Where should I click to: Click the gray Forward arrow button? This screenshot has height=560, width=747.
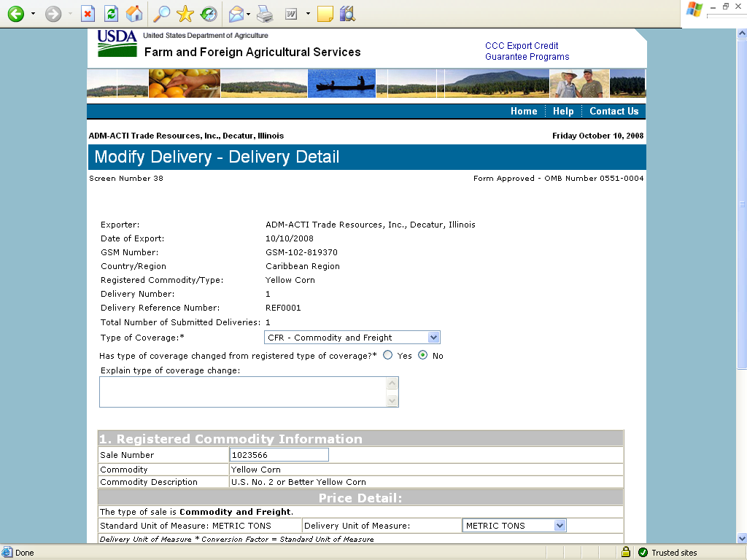point(53,14)
